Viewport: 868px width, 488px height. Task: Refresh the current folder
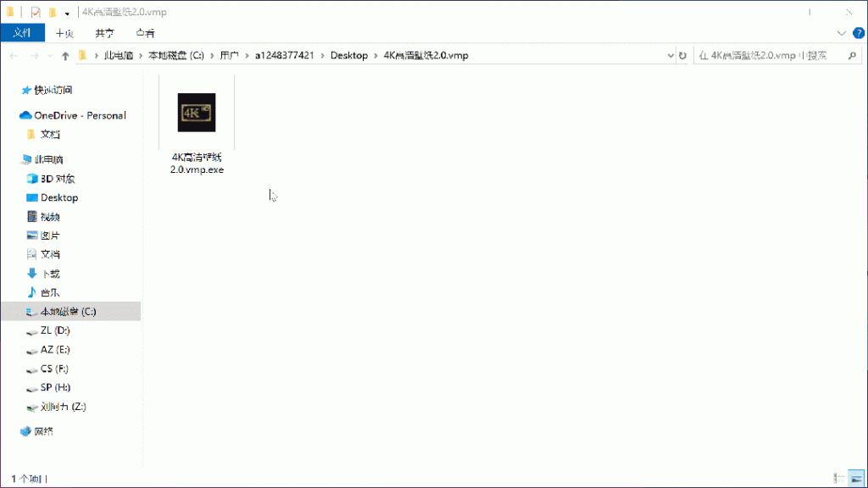(x=682, y=55)
